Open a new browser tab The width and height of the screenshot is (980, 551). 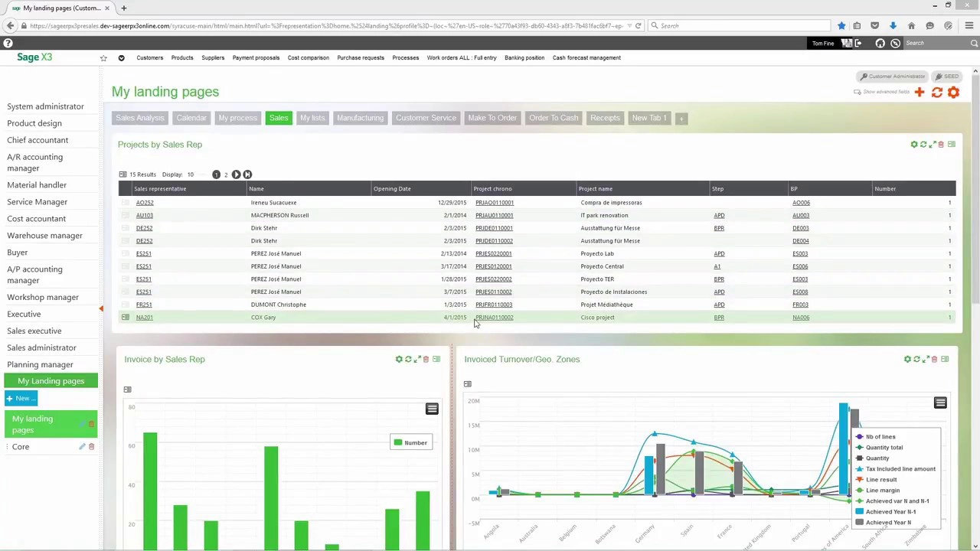[x=123, y=8]
